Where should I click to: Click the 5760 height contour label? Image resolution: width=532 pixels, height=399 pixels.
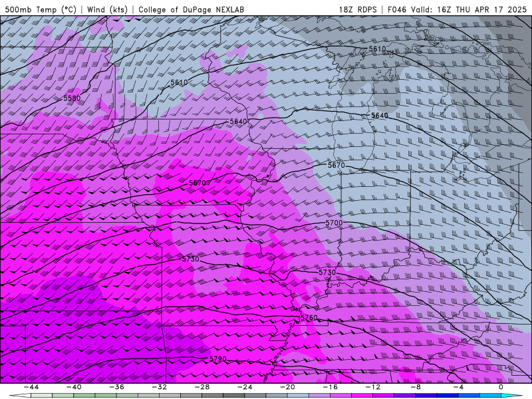click(309, 318)
